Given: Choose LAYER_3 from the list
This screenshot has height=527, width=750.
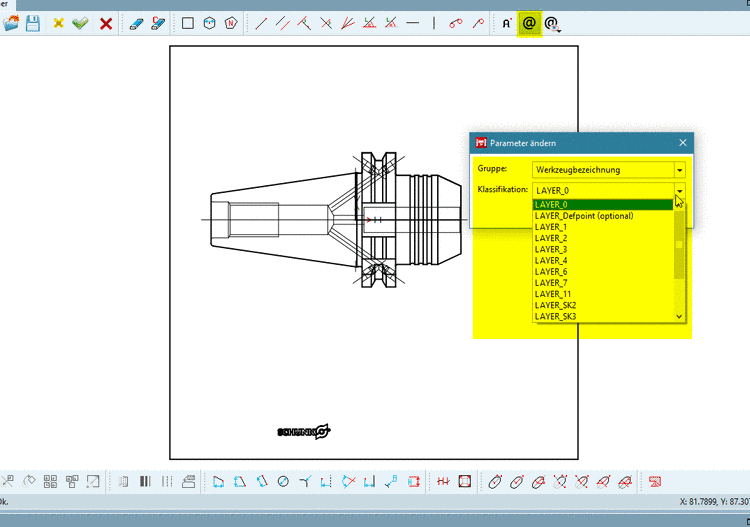Looking at the screenshot, I should 603,249.
